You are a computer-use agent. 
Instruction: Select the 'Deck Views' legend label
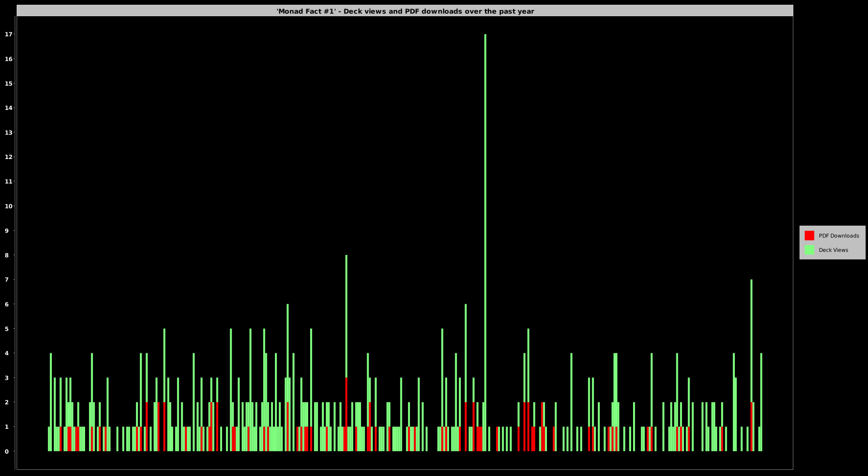click(x=833, y=250)
